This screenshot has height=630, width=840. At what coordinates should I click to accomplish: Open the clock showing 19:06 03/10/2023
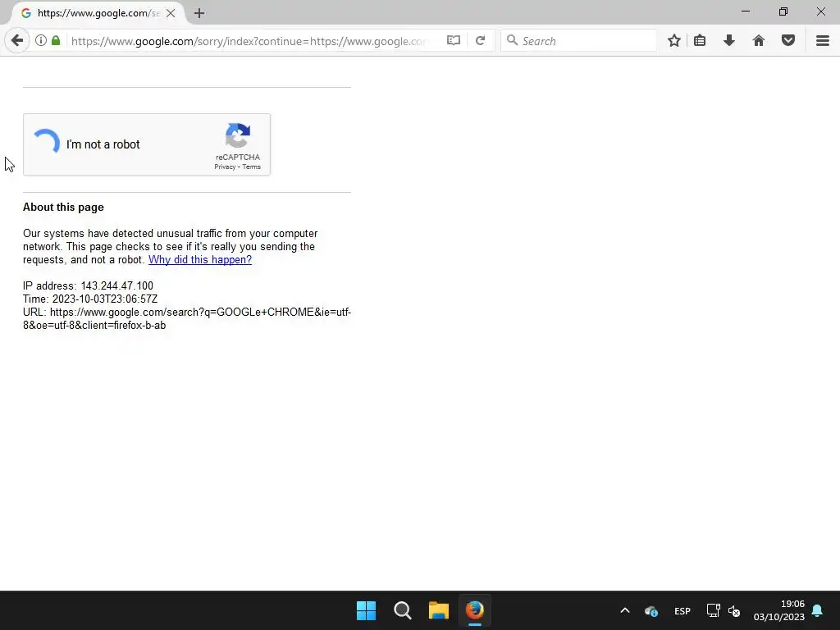click(779, 610)
